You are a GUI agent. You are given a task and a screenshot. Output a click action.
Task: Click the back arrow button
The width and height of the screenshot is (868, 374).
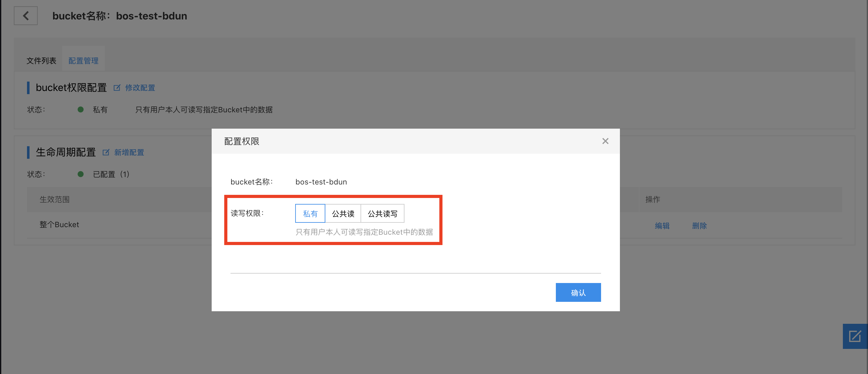(26, 16)
